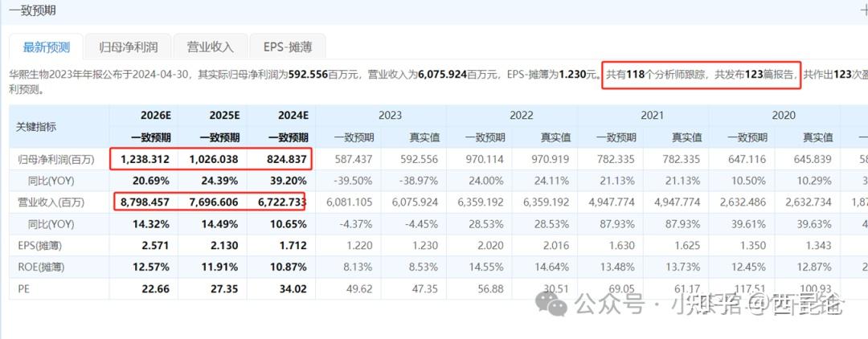Viewport: 868px width, 339px height.
Task: Click the 1,238.312 net profit cell
Action: coord(145,159)
